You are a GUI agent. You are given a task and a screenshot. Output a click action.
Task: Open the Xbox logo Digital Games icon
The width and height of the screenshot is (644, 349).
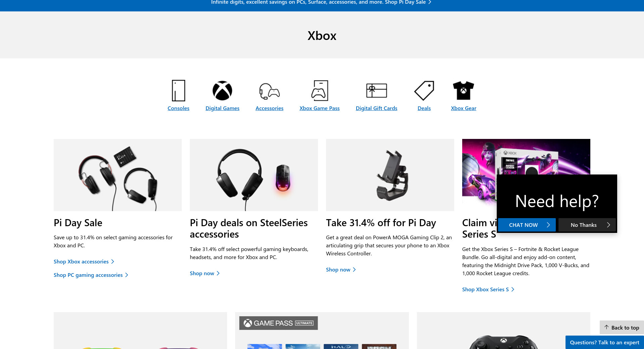(222, 91)
